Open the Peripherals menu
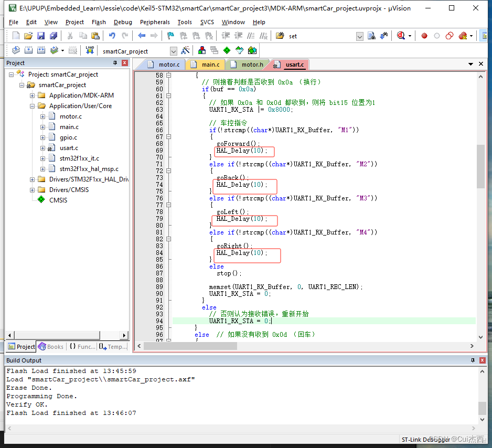Viewport: 492px width, 448px height. [x=155, y=22]
